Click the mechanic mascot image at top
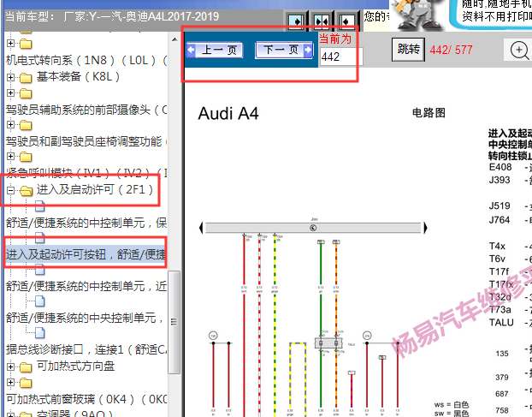The image size is (532, 417). (418, 15)
